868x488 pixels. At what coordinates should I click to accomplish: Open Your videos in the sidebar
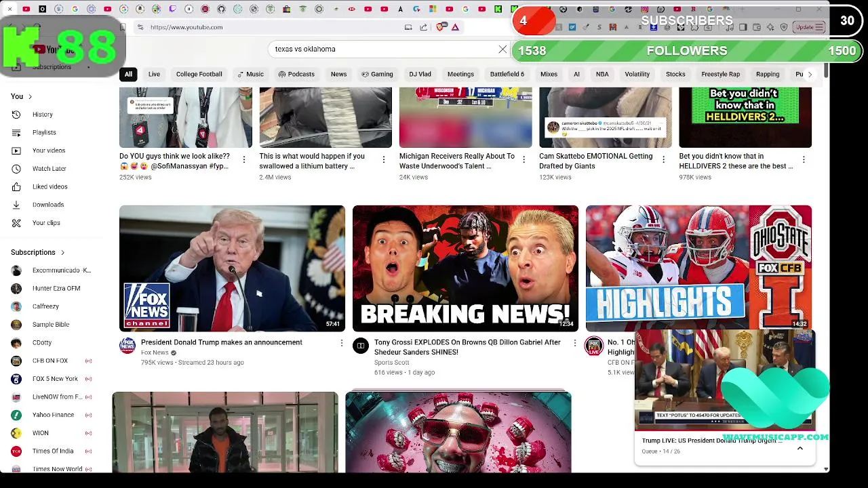(x=49, y=150)
